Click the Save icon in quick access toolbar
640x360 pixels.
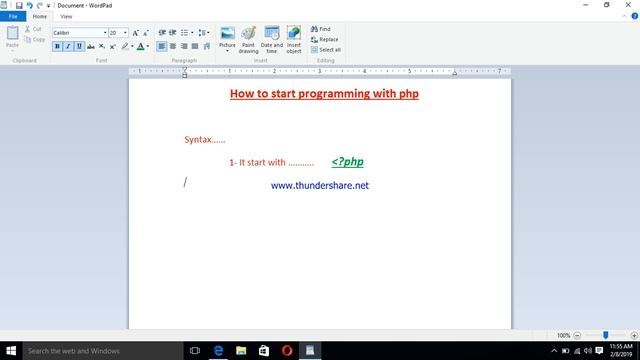tap(19, 5)
